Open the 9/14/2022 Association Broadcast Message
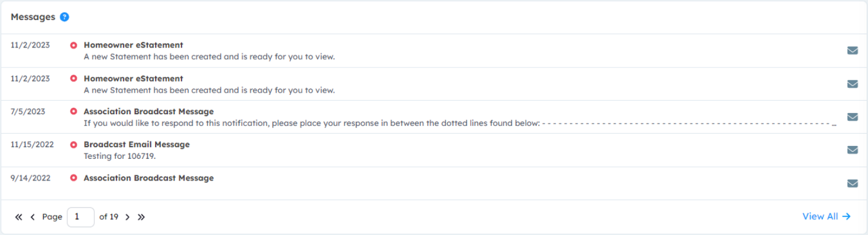The height and width of the screenshot is (235, 868). [149, 178]
